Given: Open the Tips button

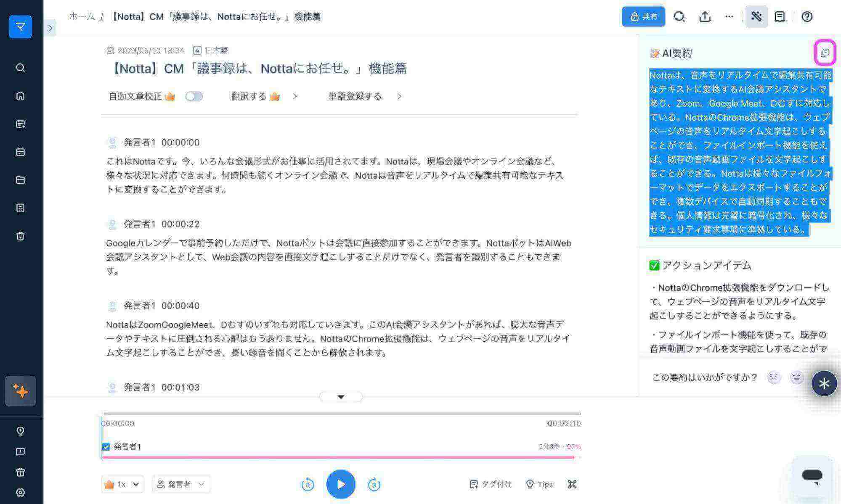Looking at the screenshot, I should click(x=539, y=484).
